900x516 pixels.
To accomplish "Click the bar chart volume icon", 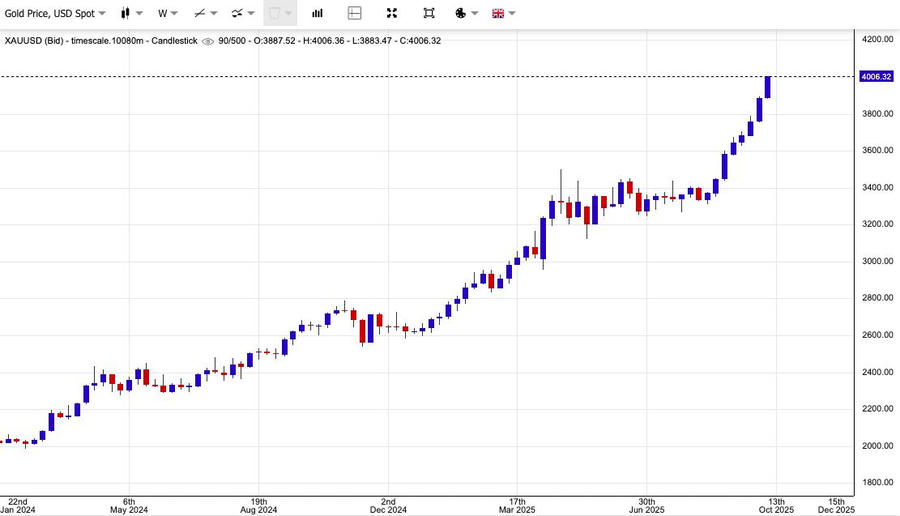I will tap(317, 14).
